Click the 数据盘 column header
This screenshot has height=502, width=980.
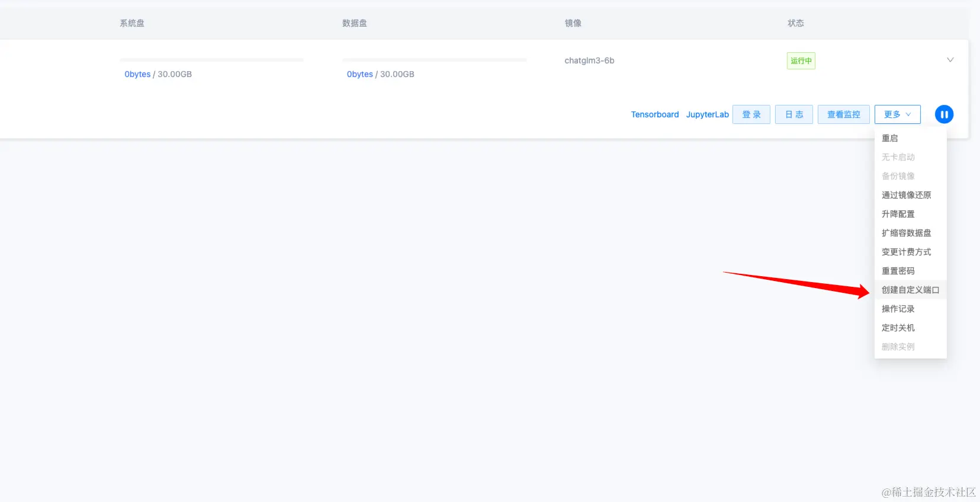click(x=355, y=23)
